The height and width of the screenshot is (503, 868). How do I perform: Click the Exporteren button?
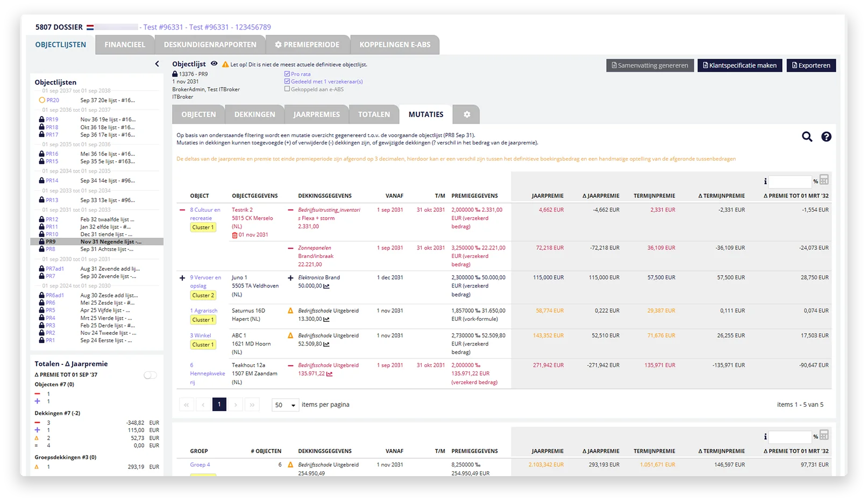(x=810, y=66)
